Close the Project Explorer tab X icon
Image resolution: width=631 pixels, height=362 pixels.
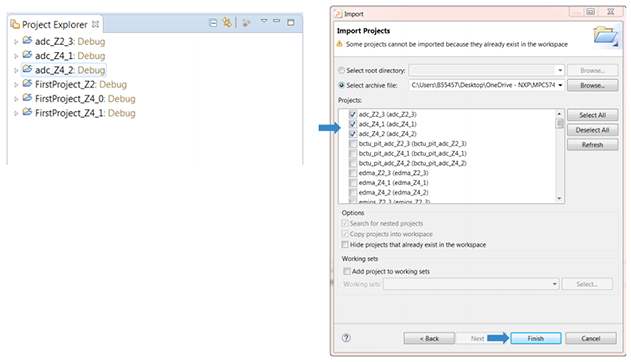95,25
